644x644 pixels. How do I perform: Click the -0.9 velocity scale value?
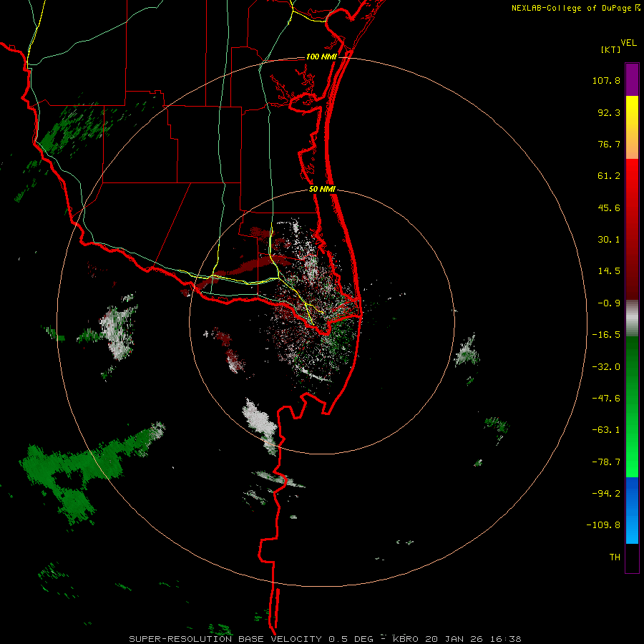609,303
